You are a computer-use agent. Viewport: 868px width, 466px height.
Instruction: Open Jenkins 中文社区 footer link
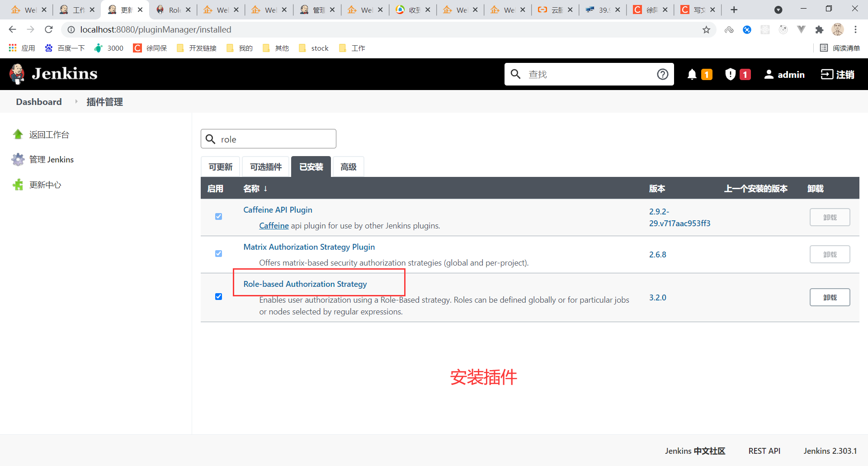coord(695,451)
